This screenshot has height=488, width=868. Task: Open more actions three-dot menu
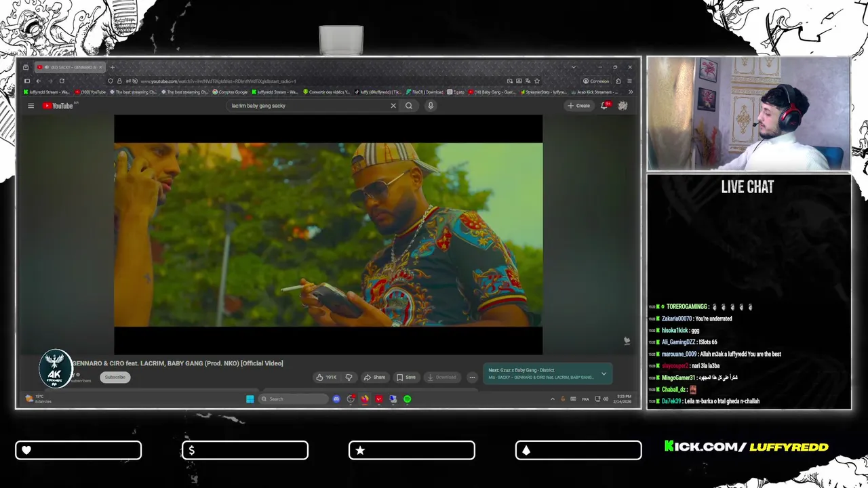click(472, 378)
